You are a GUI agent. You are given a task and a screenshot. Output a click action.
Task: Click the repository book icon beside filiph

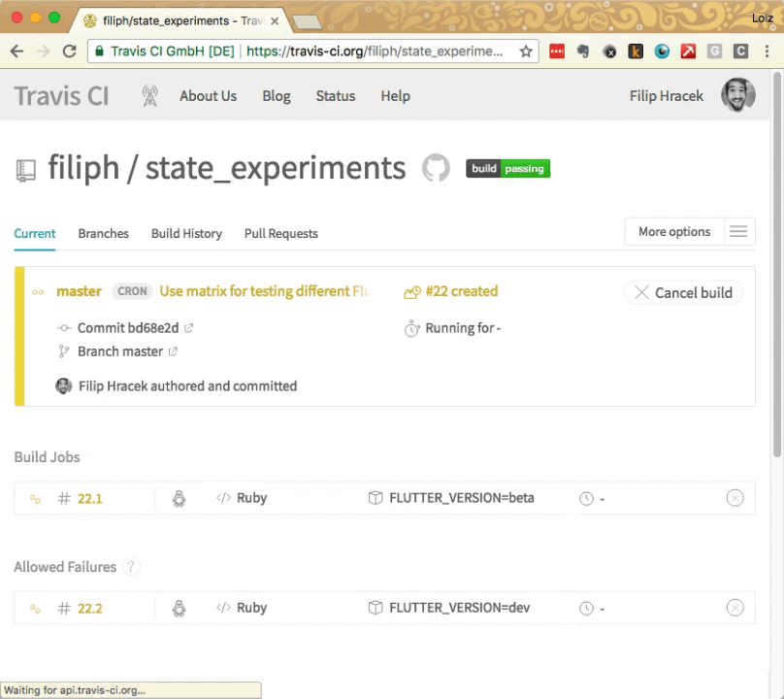[x=25, y=171]
